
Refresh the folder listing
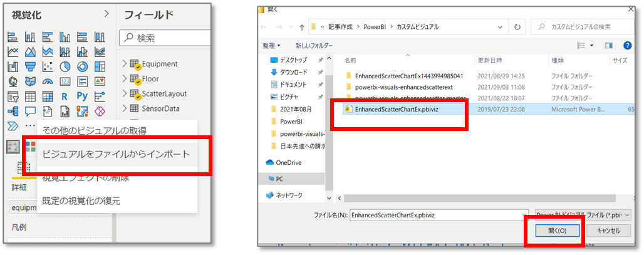pos(517,27)
